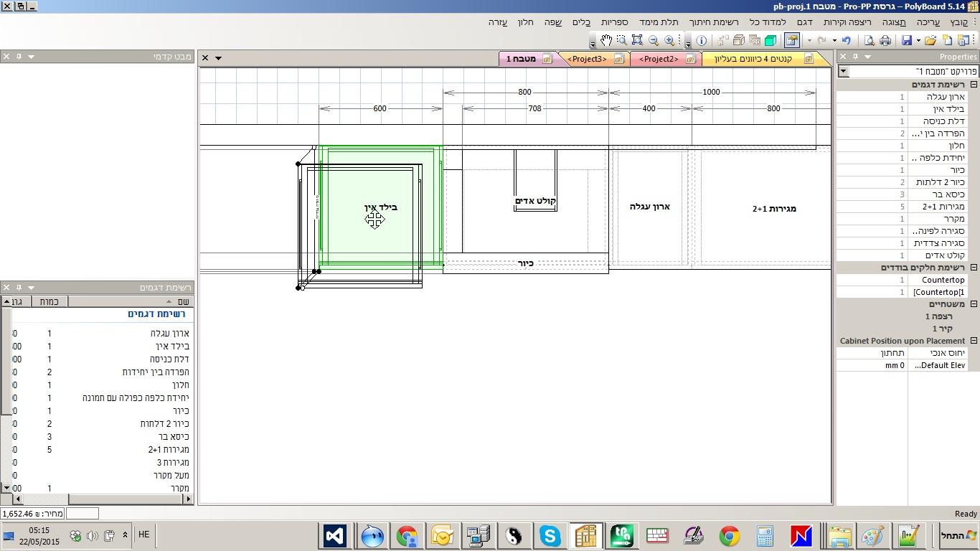980x551 pixels.
Task: Collapse the משטחים section
Action: 974,304
